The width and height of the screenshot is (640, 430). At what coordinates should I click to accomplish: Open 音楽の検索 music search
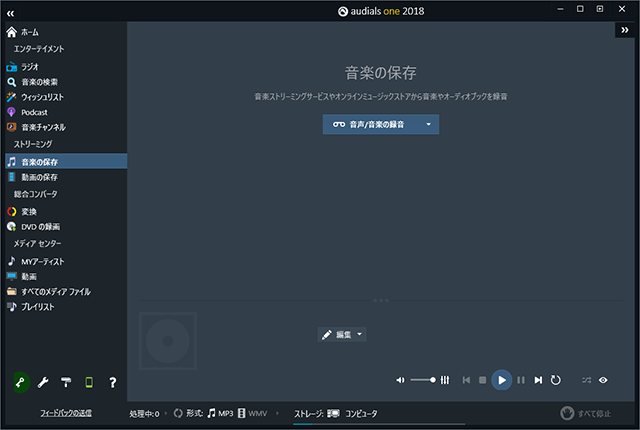tap(66, 82)
